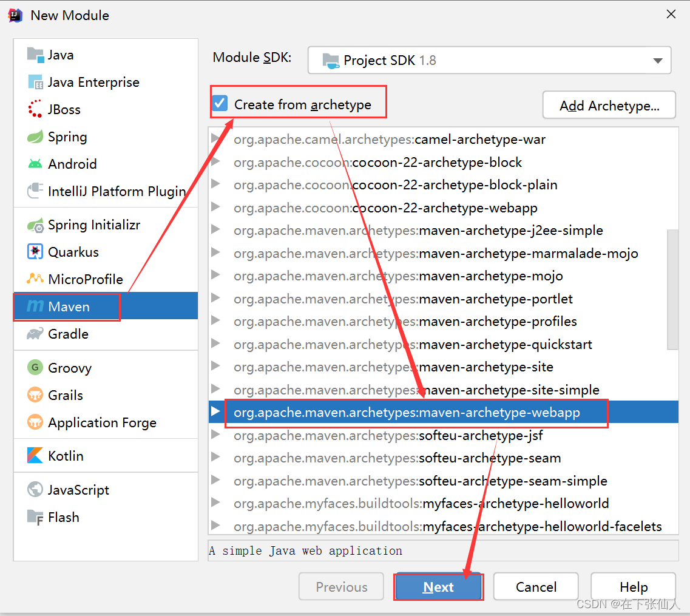Expand the selected maven-archetype-webapp node
690x616 pixels.
[215, 411]
